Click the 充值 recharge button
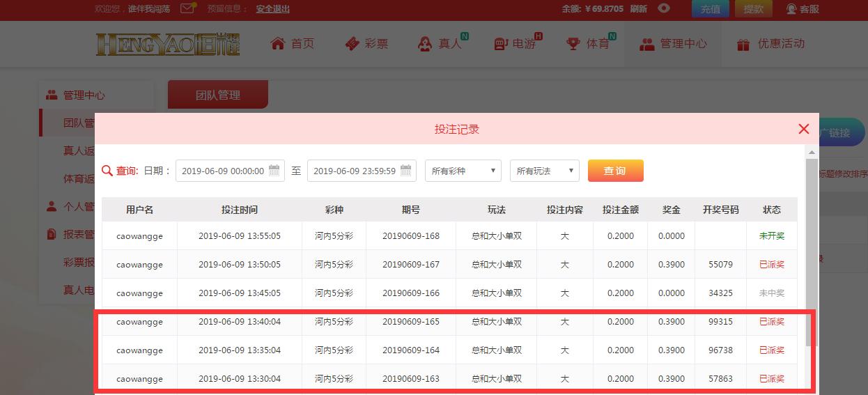This screenshot has height=395, width=868. (711, 9)
